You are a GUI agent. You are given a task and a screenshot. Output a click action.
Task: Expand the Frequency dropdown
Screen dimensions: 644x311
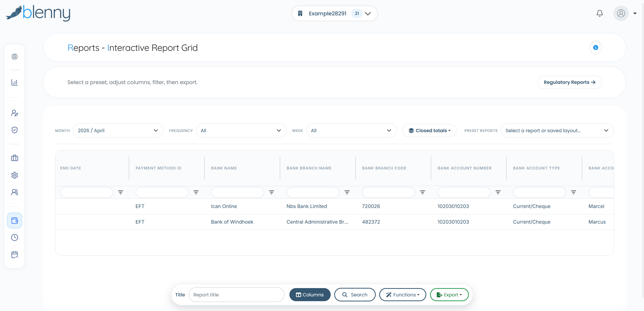click(x=241, y=130)
